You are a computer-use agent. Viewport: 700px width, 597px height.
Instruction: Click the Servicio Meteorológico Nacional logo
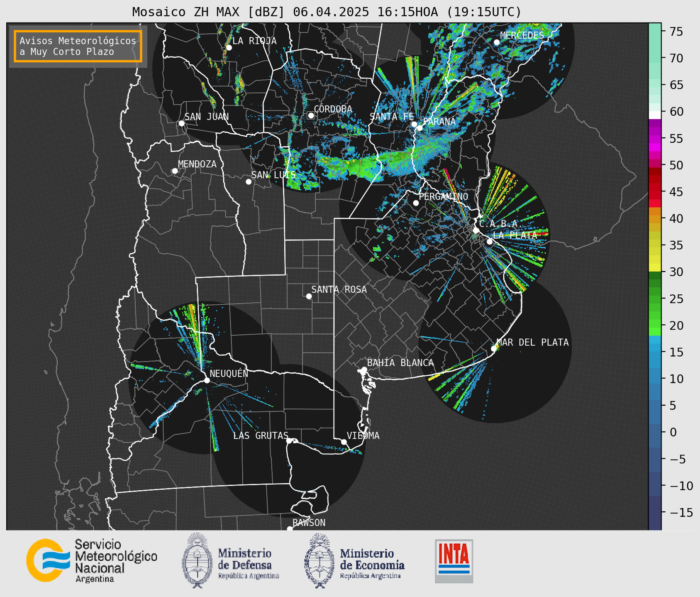click(x=92, y=560)
